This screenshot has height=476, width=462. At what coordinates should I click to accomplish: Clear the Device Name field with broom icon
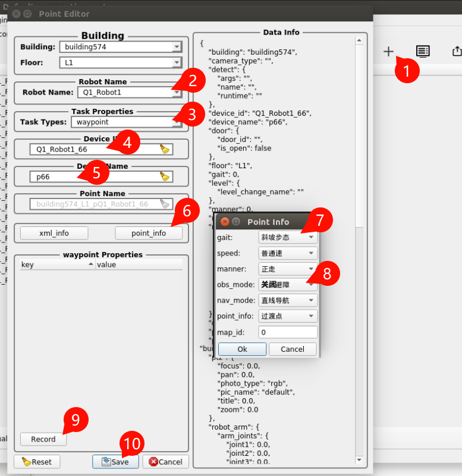[x=165, y=176]
